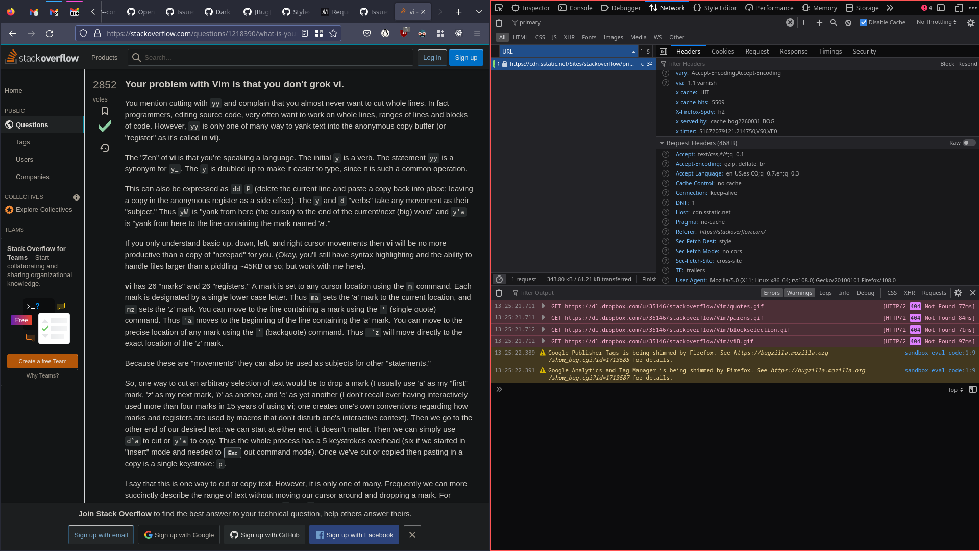Open the No Throttling dropdown
This screenshot has height=551, width=980.
(936, 22)
